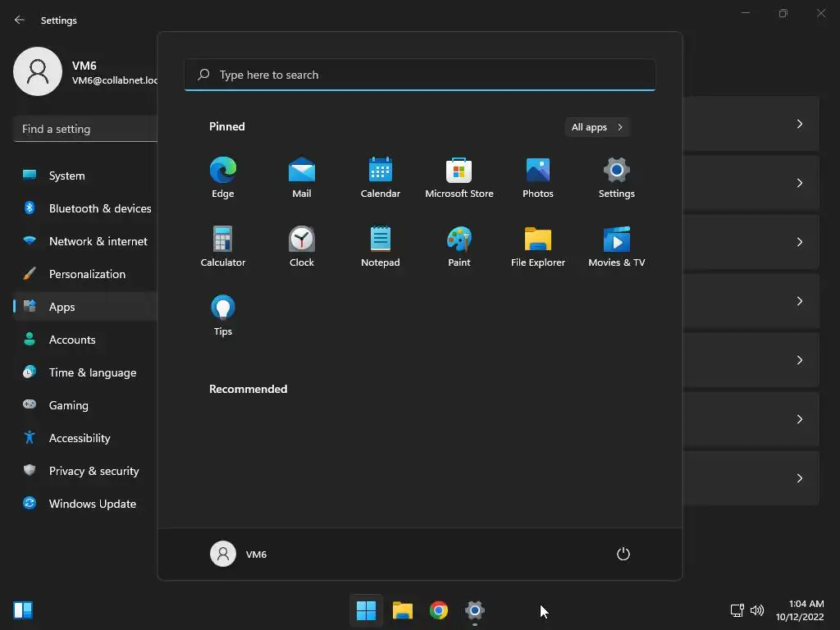Open Microsoft Store from Start menu

coord(459,177)
